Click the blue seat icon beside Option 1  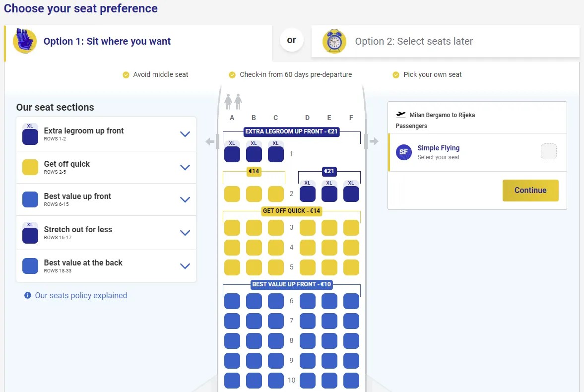click(x=24, y=42)
